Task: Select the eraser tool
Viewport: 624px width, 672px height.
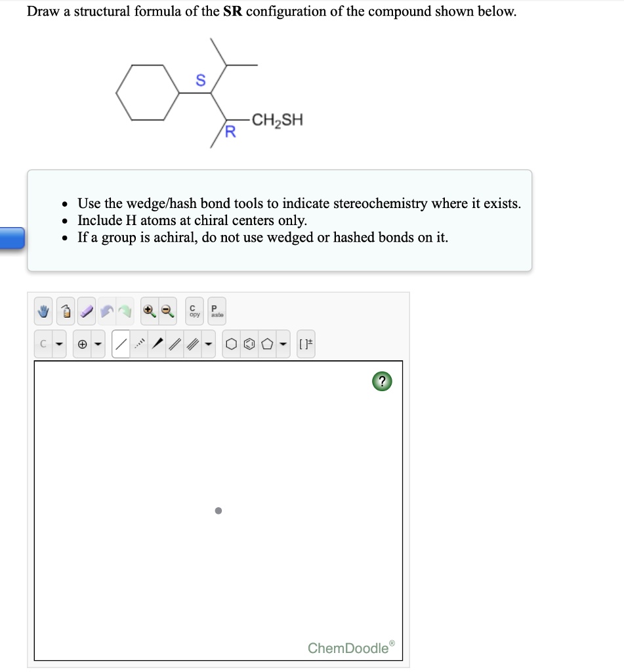Action: click(x=85, y=310)
